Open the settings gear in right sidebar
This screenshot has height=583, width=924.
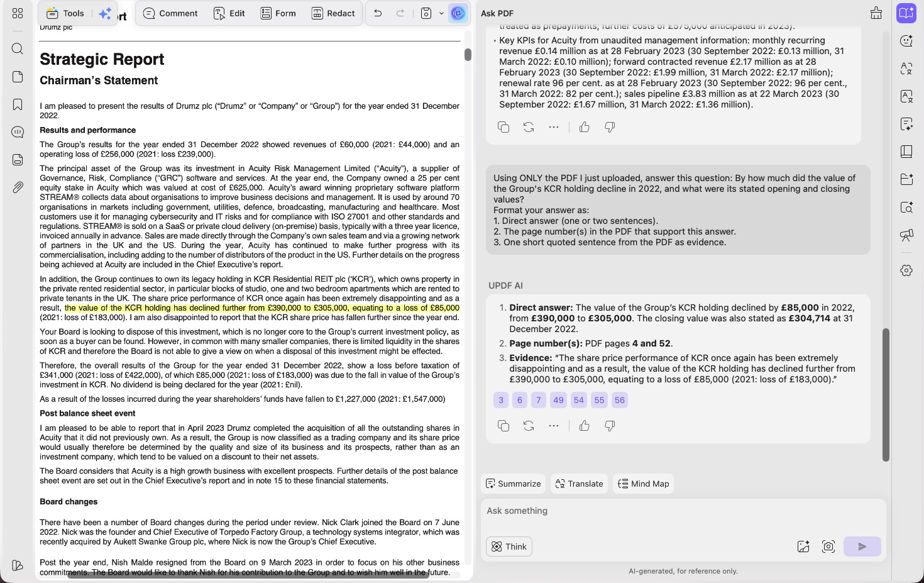tap(906, 270)
